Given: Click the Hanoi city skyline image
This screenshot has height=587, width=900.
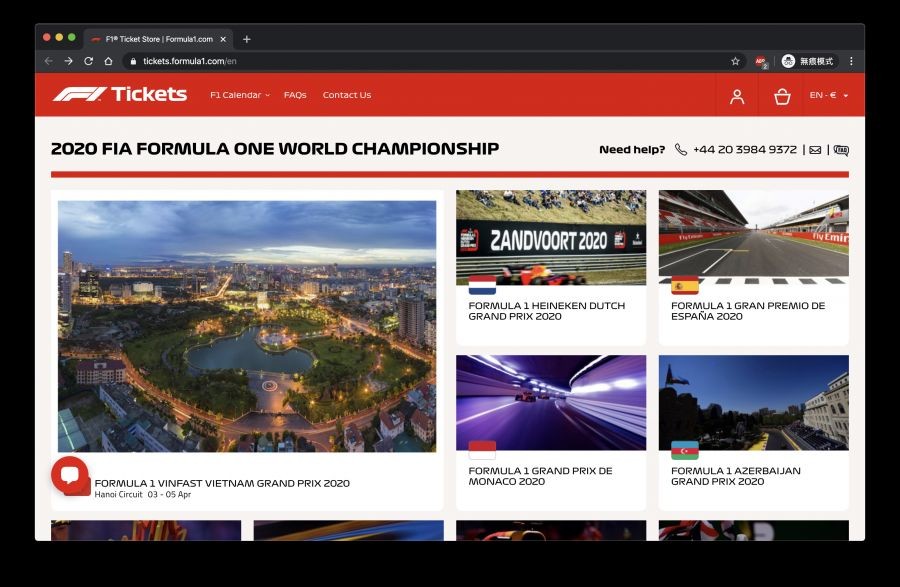Looking at the screenshot, I should pyautogui.click(x=247, y=326).
